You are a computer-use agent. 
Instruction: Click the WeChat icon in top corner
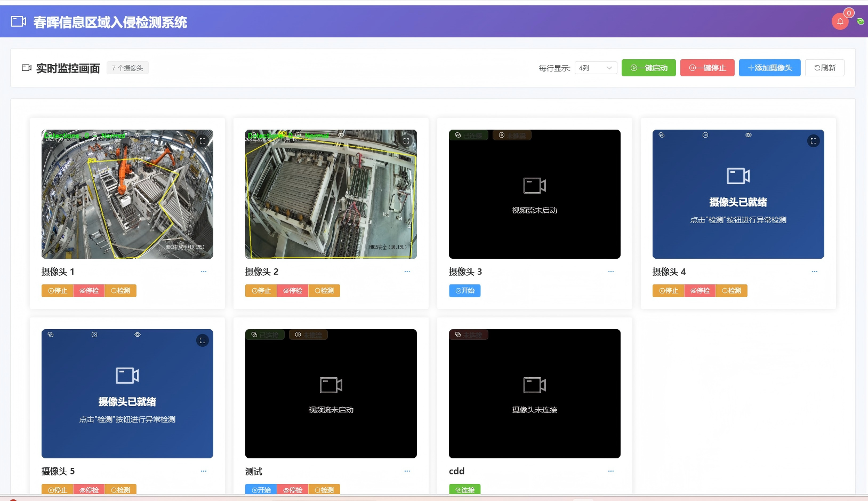point(860,21)
